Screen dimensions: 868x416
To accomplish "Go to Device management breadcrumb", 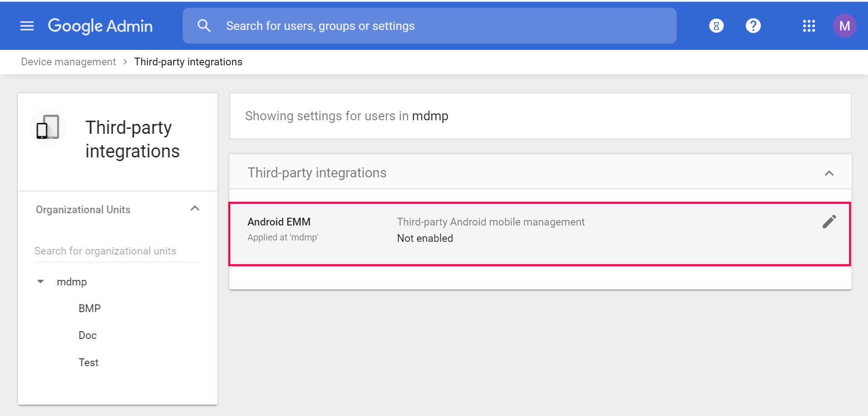I will [x=68, y=62].
